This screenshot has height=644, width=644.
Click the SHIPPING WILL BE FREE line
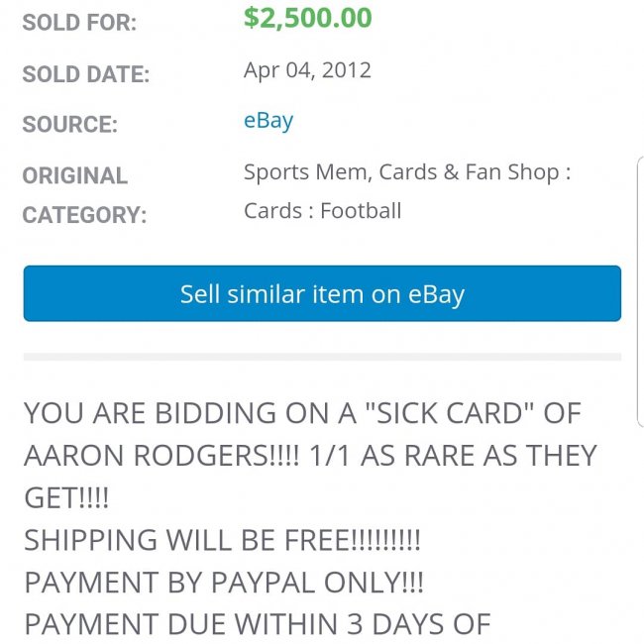[222, 540]
